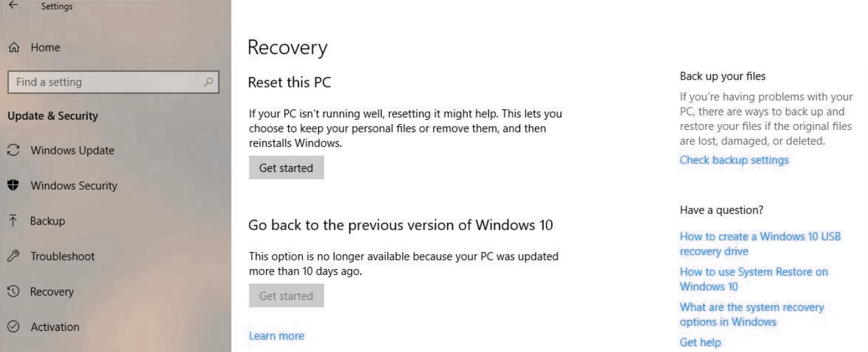The width and height of the screenshot is (868, 352).
Task: Click the Windows Update sync icon
Action: coord(13,151)
